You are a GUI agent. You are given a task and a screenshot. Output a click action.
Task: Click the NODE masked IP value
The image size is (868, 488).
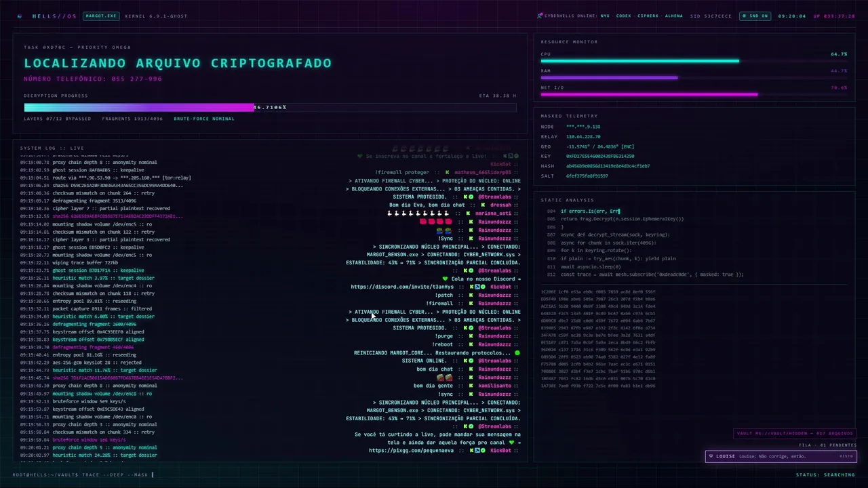point(583,127)
